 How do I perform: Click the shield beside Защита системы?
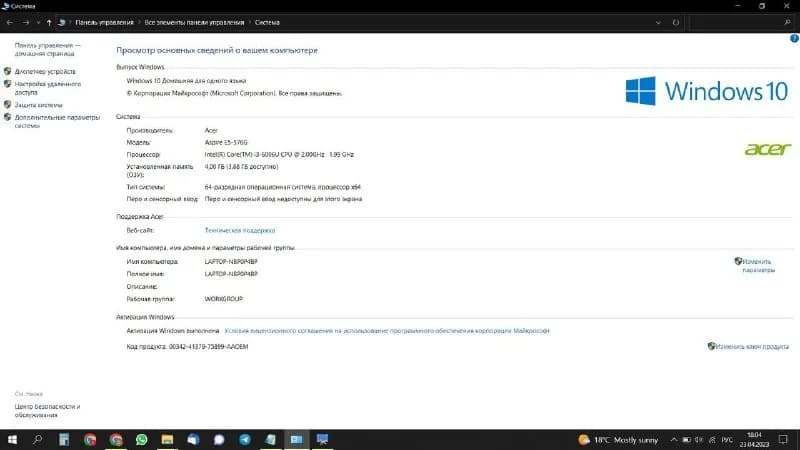pyautogui.click(x=7, y=105)
